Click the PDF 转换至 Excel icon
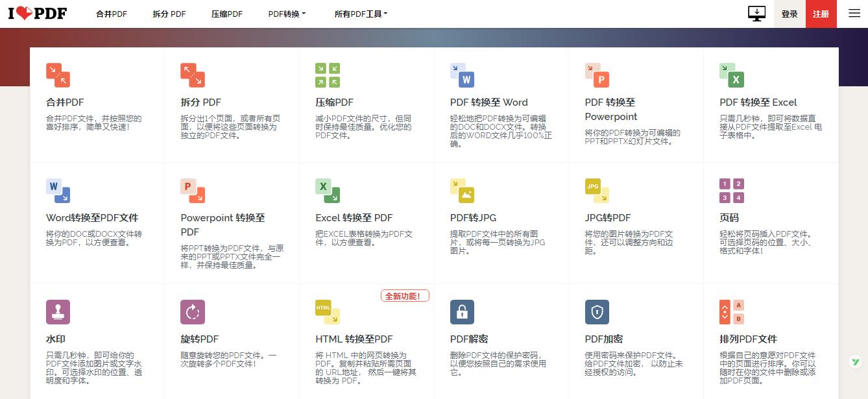The width and height of the screenshot is (868, 399). pos(732,74)
